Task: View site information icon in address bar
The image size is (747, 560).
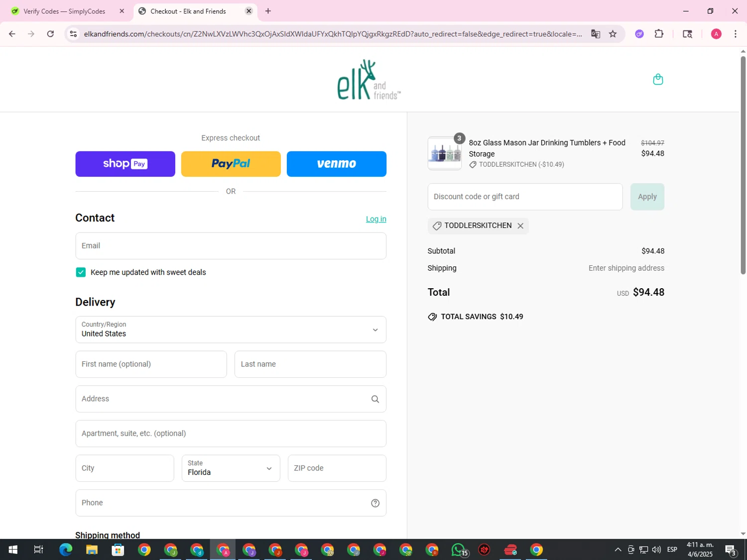Action: [x=73, y=34]
